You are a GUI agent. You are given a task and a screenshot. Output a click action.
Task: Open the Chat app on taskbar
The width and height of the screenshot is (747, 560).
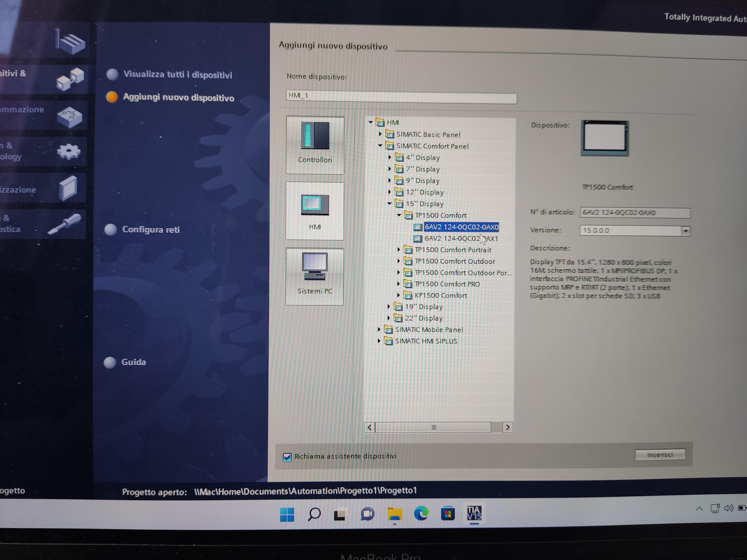(x=367, y=514)
